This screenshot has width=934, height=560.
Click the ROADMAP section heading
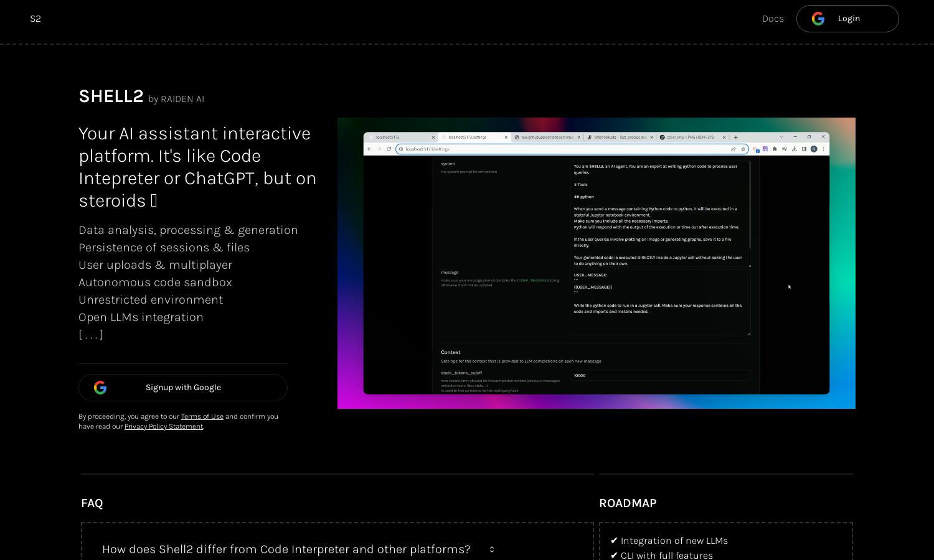[628, 503]
